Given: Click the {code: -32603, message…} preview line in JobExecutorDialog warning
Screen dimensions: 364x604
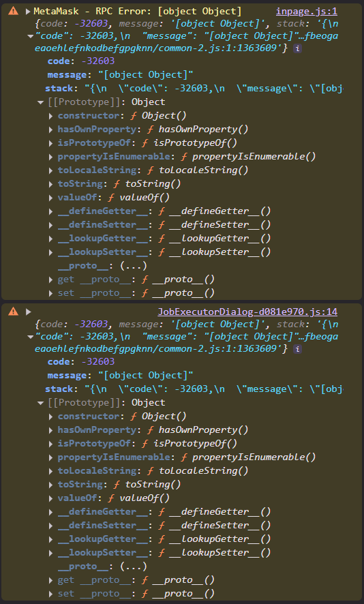Looking at the screenshot, I should [x=186, y=324].
